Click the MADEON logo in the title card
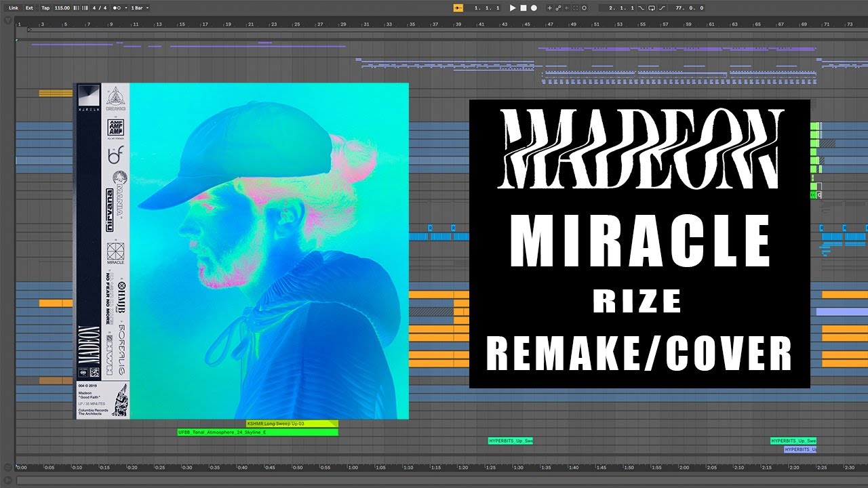Viewport: 868px width, 488px height. click(x=639, y=149)
